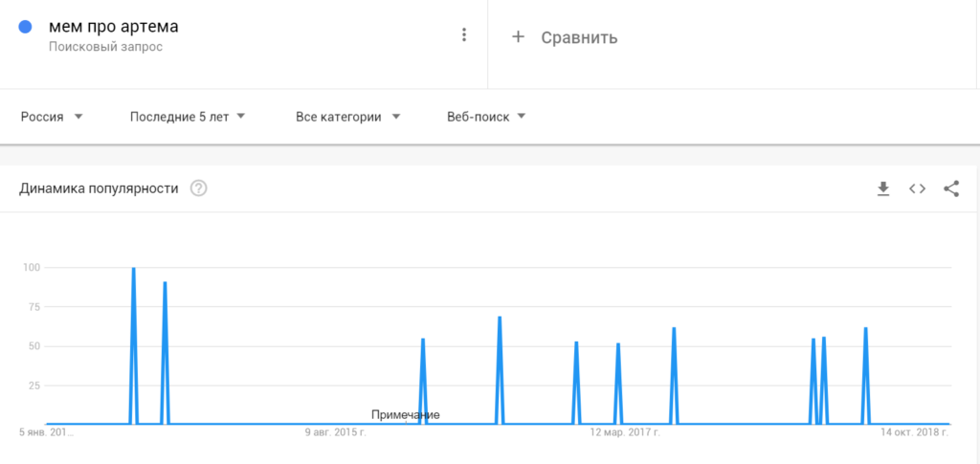
Task: Click the chart spike just right of Примечание
Action: pos(423,340)
